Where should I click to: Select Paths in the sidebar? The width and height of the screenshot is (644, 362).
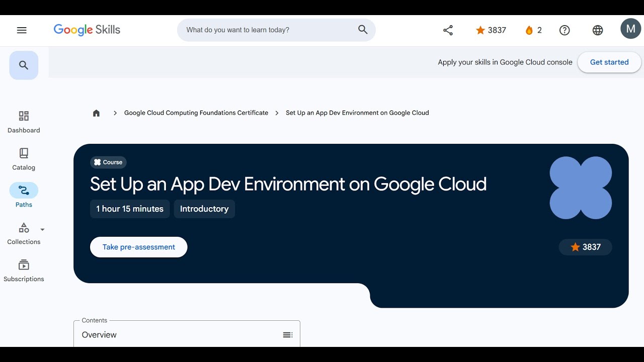coord(24,196)
